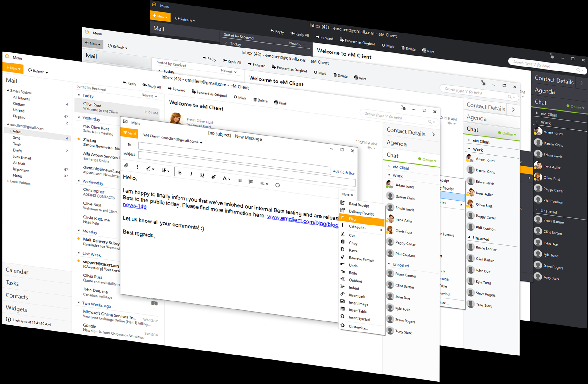Viewport: 588px width, 384px height.
Task: Click the font color A icon
Action: 226,178
